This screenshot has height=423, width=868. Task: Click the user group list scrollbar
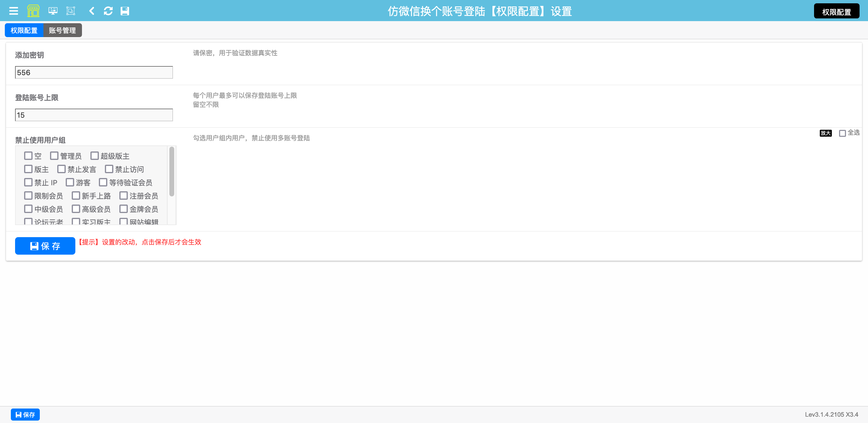[171, 171]
